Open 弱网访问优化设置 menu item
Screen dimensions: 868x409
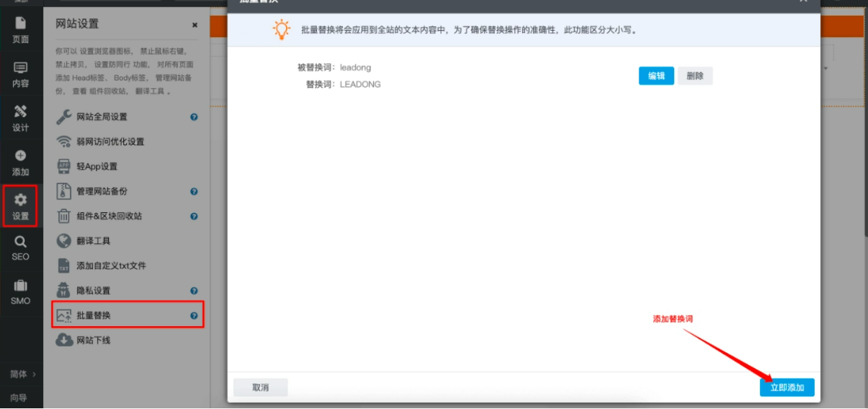pos(110,142)
